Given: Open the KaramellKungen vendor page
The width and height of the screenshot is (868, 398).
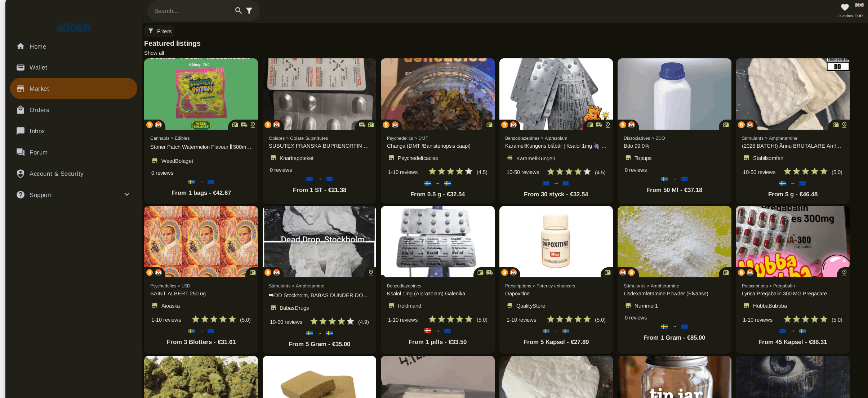Looking at the screenshot, I should [x=535, y=158].
